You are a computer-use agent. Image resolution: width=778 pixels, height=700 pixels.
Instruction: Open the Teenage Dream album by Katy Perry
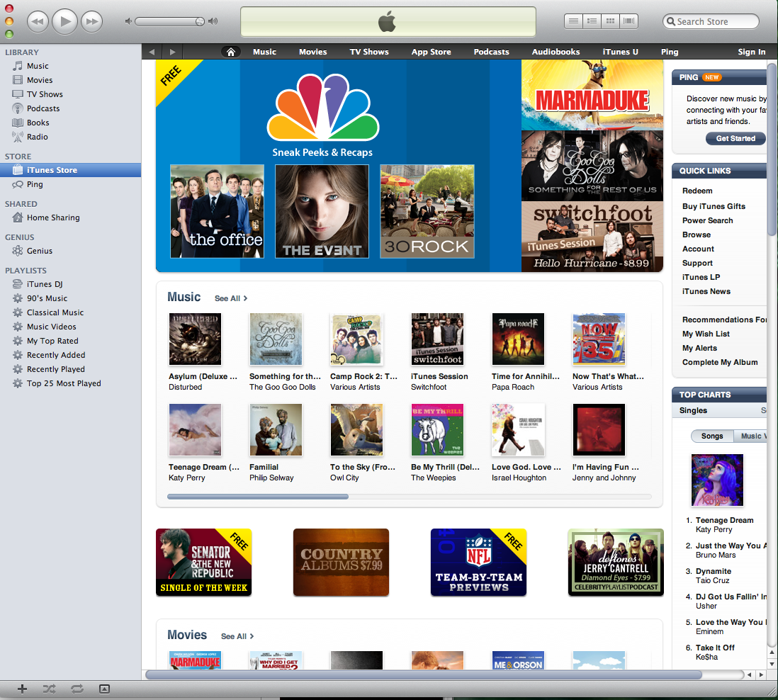(195, 429)
